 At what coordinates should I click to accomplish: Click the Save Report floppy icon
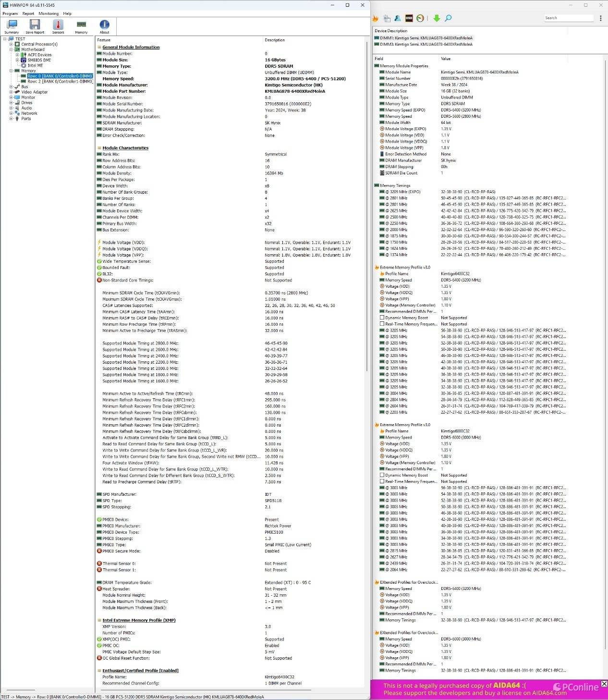click(x=35, y=26)
